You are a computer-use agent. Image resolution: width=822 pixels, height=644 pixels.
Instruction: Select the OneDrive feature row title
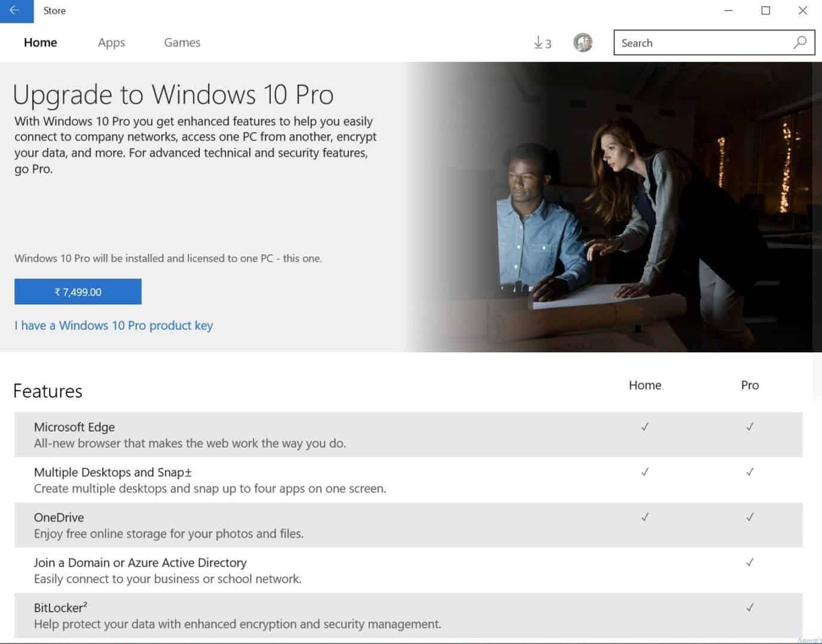click(59, 518)
